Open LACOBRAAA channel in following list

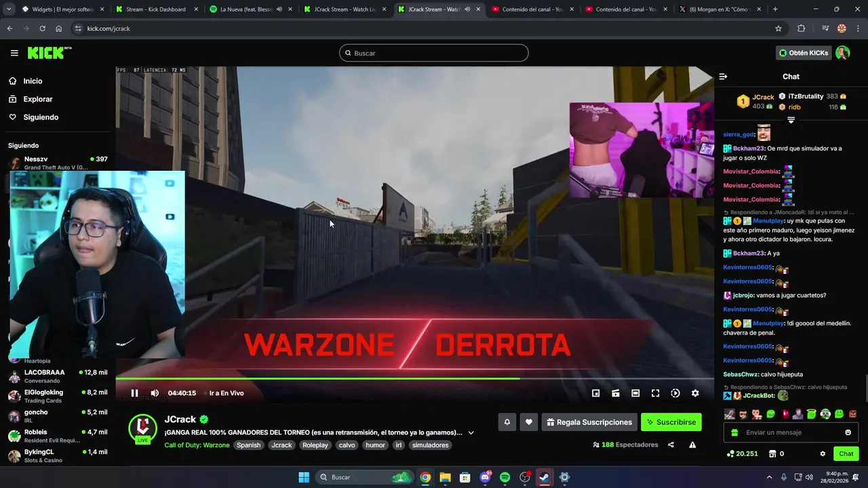58,376
